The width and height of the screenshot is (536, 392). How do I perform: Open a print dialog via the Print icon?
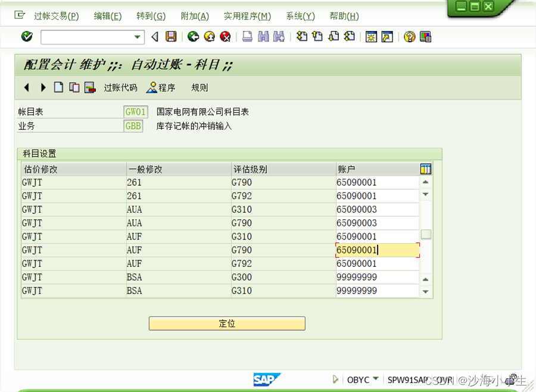click(x=246, y=36)
